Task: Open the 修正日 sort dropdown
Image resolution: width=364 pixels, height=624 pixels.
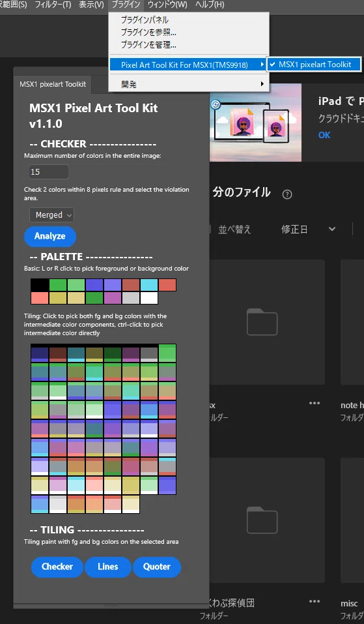Action: click(x=309, y=230)
